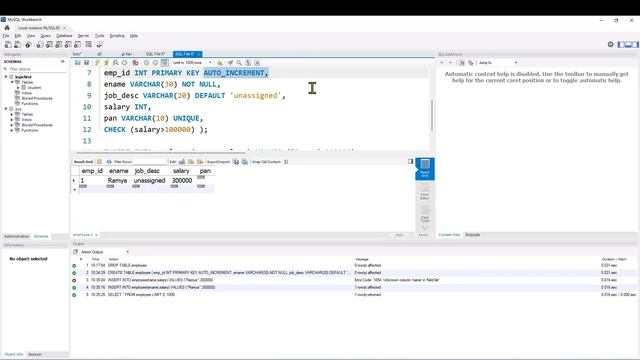Click the Field Types side panel button

425,213
